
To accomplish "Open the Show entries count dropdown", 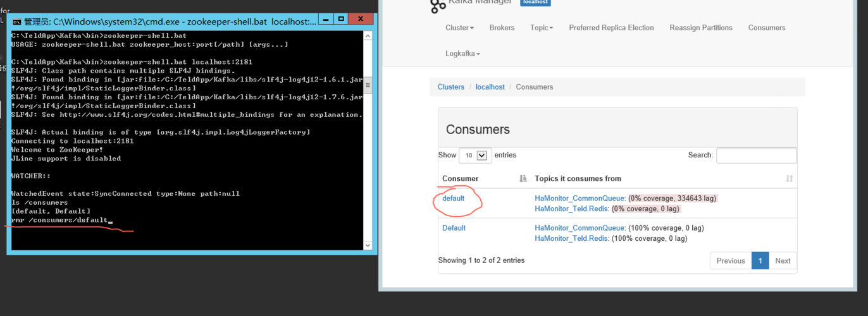I will tap(475, 155).
